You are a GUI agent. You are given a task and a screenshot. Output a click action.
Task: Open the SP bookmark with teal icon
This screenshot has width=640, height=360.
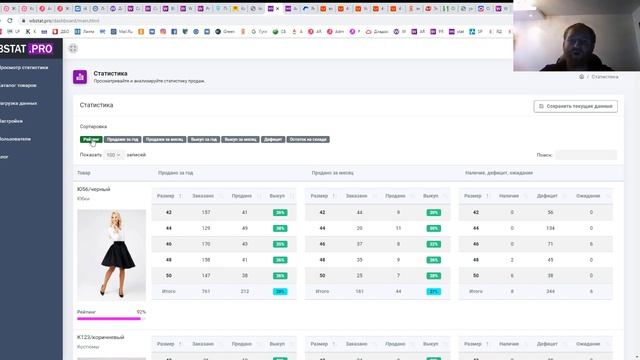476,31
